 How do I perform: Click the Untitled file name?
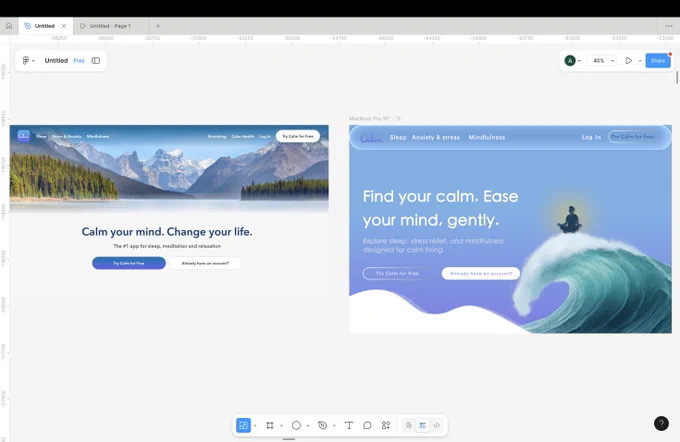(x=56, y=60)
